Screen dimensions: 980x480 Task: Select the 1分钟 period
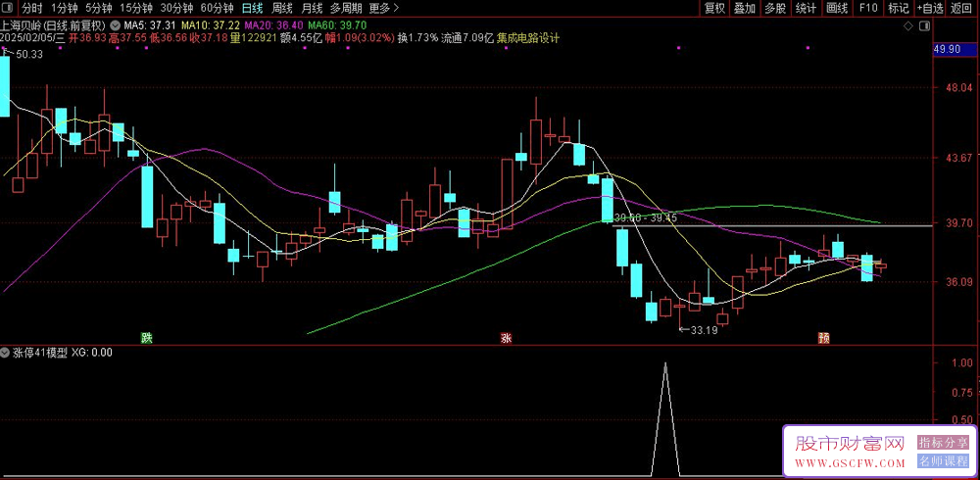64,8
